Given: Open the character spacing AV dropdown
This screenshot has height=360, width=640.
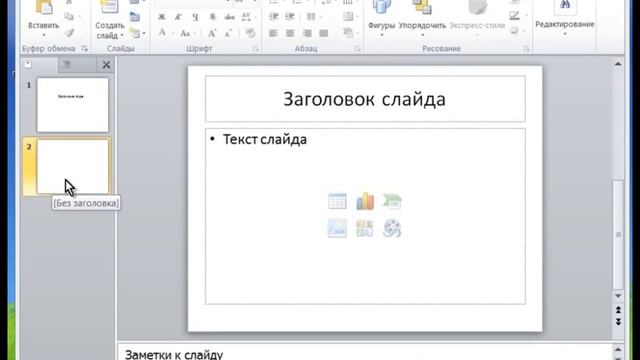Looking at the screenshot, I should pyautogui.click(x=248, y=17).
